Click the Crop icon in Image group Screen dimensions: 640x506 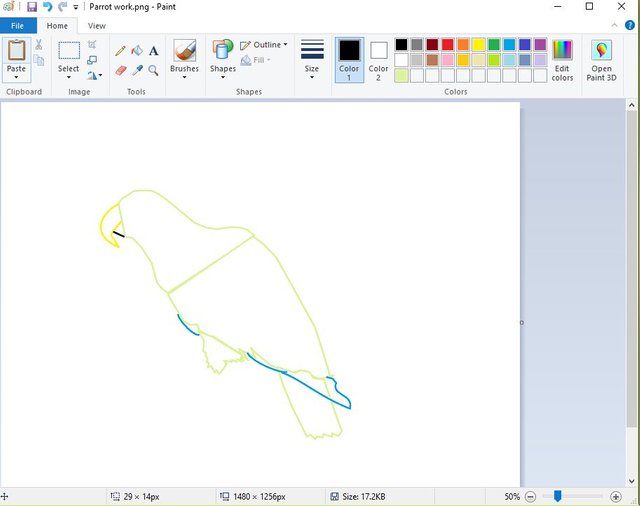(92, 44)
